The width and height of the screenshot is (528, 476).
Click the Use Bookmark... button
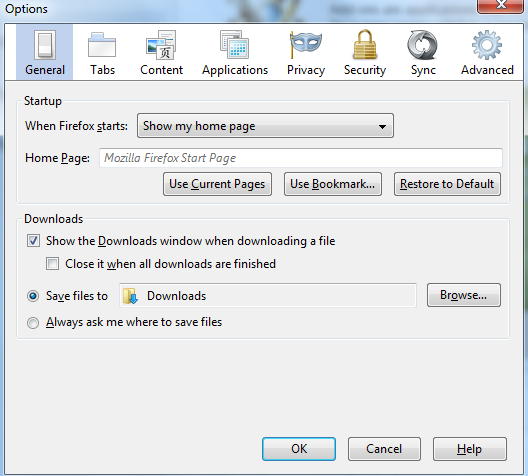click(333, 184)
